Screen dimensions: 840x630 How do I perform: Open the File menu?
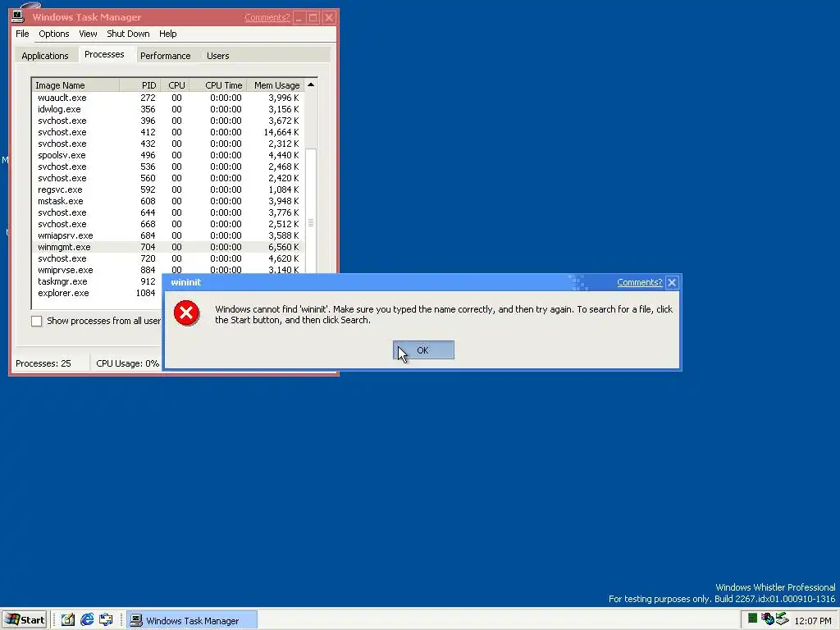[22, 34]
